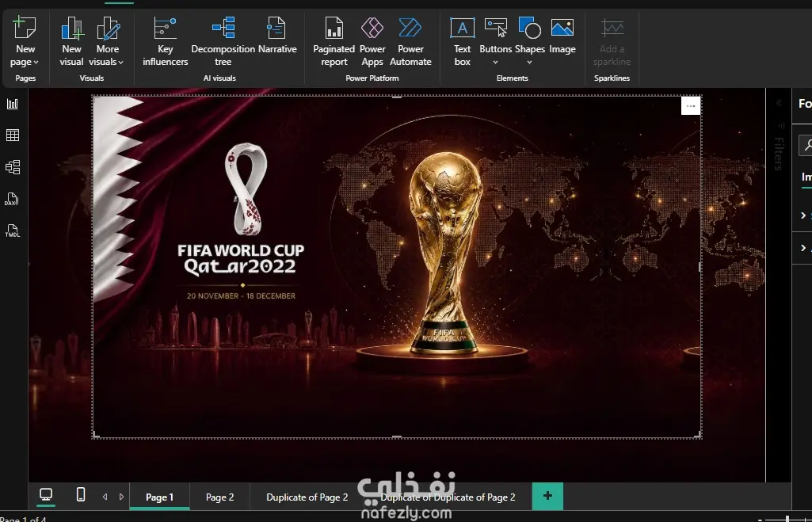
Task: Insert a Text box element
Action: pos(463,41)
